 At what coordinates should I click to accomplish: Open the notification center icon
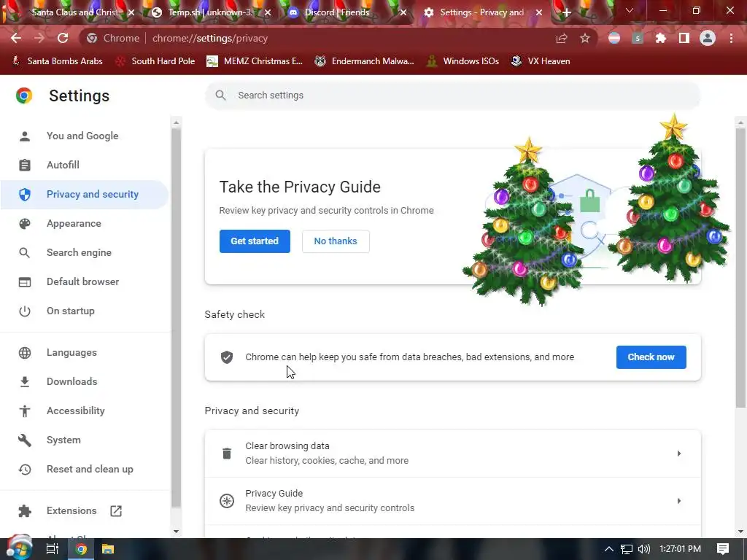[723, 549]
